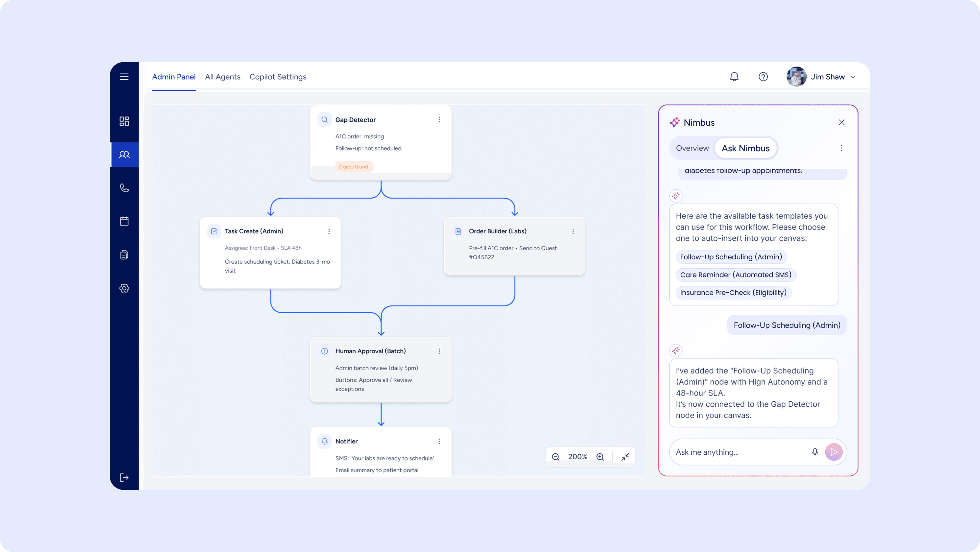Choose Insurance Pre-Check (Eligibility) template

[x=733, y=292]
